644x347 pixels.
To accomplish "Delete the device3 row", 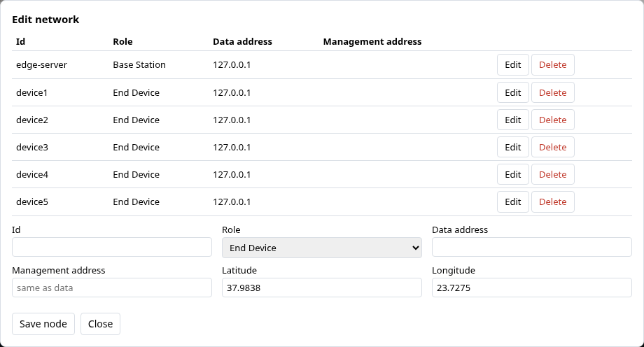I will (552, 147).
